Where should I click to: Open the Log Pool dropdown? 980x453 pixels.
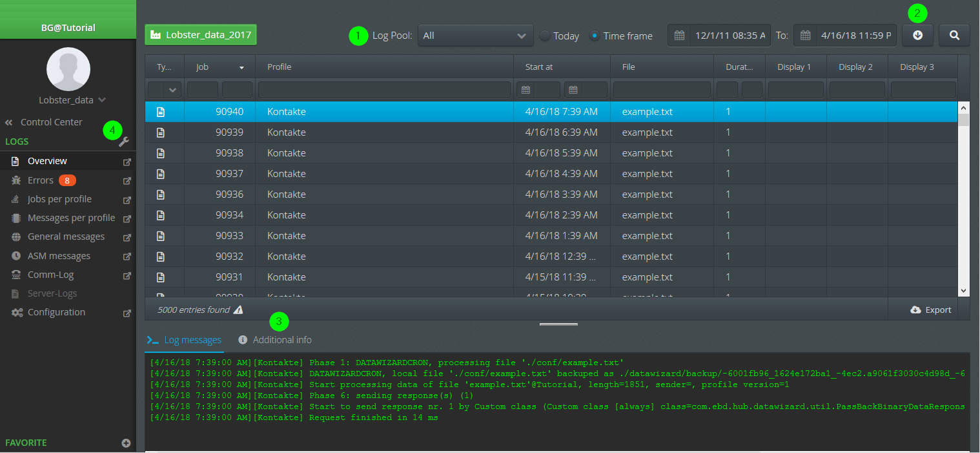[475, 36]
